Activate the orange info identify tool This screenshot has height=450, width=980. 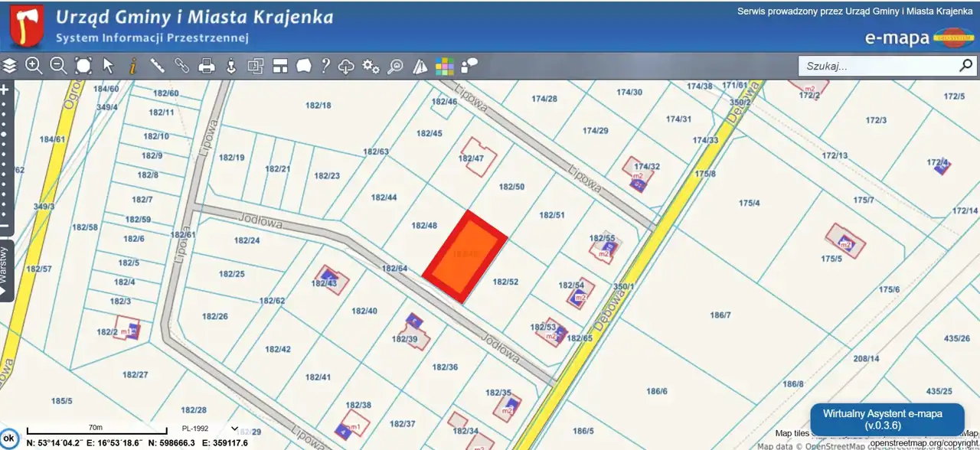(x=132, y=66)
